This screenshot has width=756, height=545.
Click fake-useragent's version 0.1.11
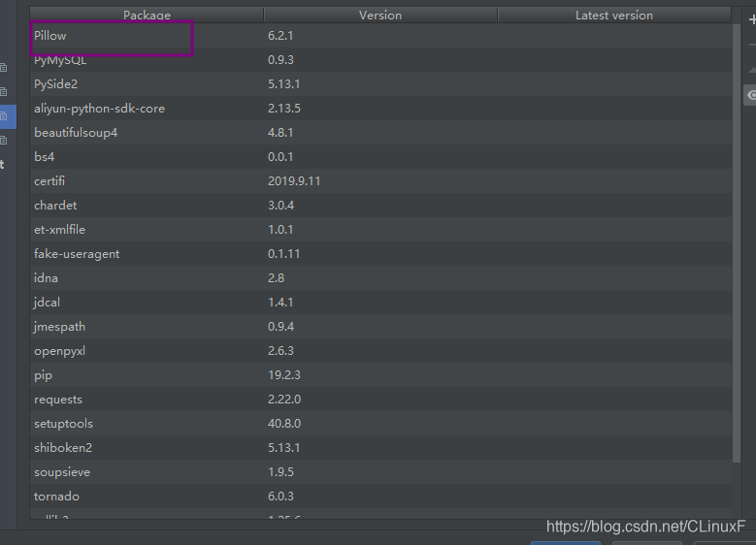(283, 254)
